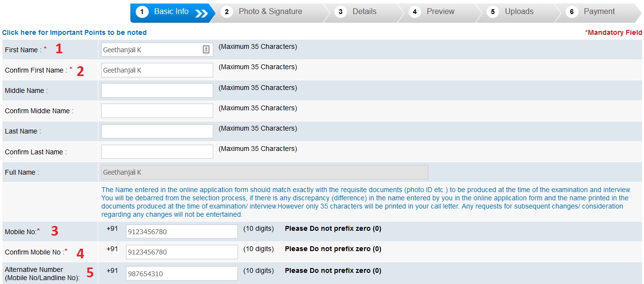644x284 pixels.
Task: Click the greyed-out Full Name field
Action: click(x=264, y=172)
